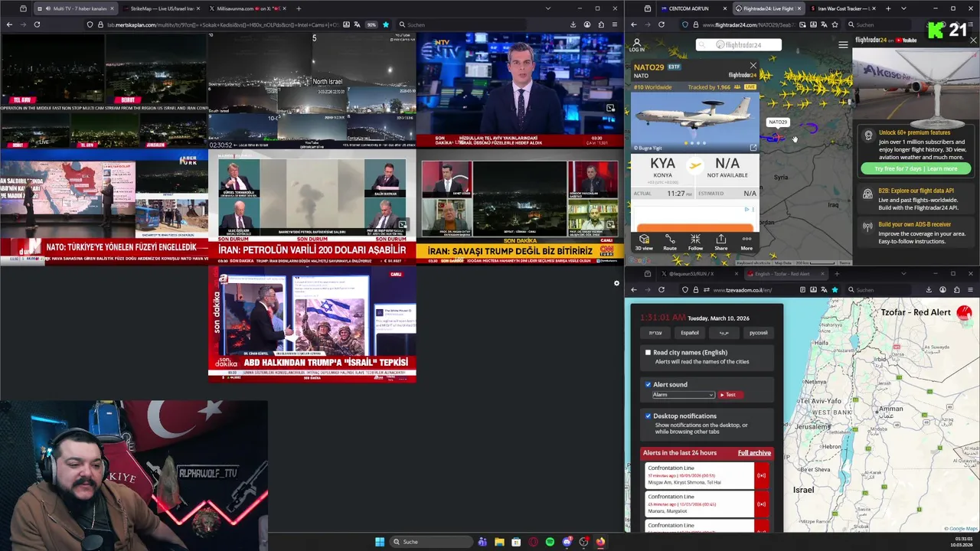Switch to StrikeMap Live US/Israel tab

(161, 8)
